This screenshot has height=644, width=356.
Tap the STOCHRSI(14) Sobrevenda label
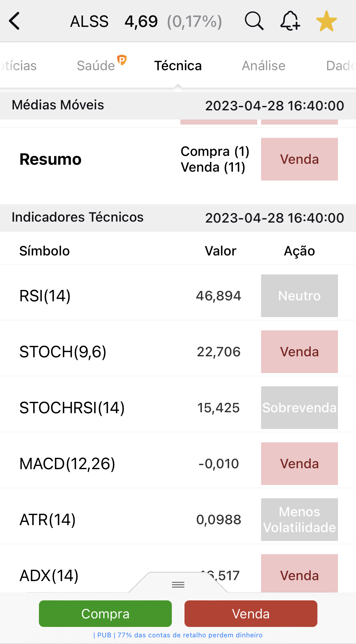point(299,408)
